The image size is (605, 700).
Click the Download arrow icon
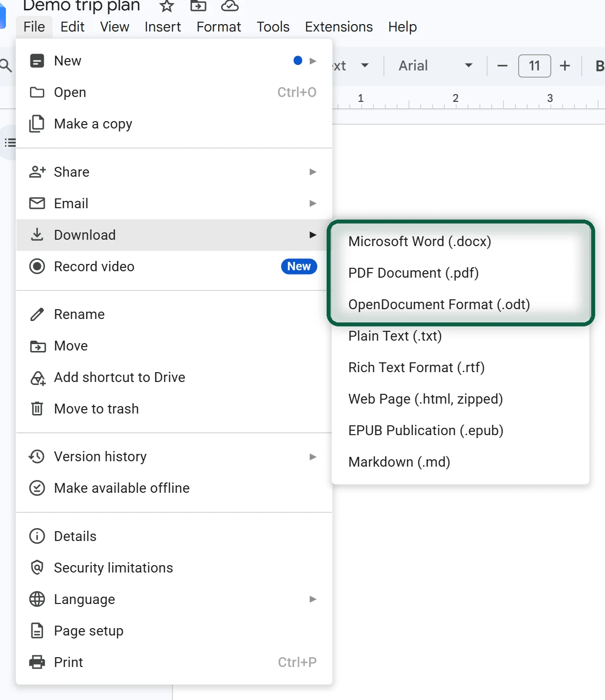37,235
